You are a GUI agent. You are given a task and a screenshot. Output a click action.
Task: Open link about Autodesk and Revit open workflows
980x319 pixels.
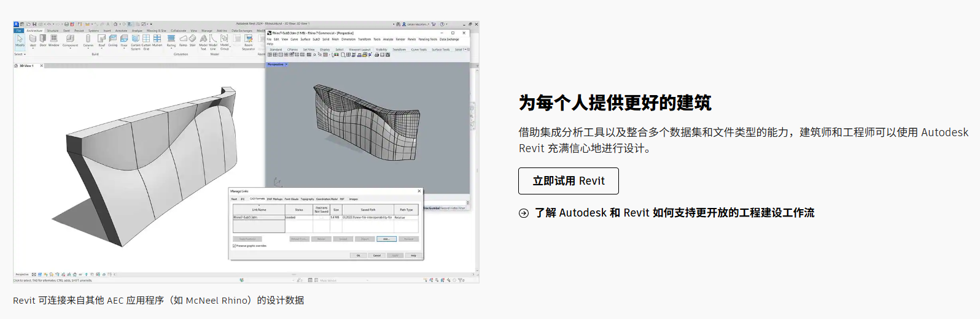[x=674, y=213]
